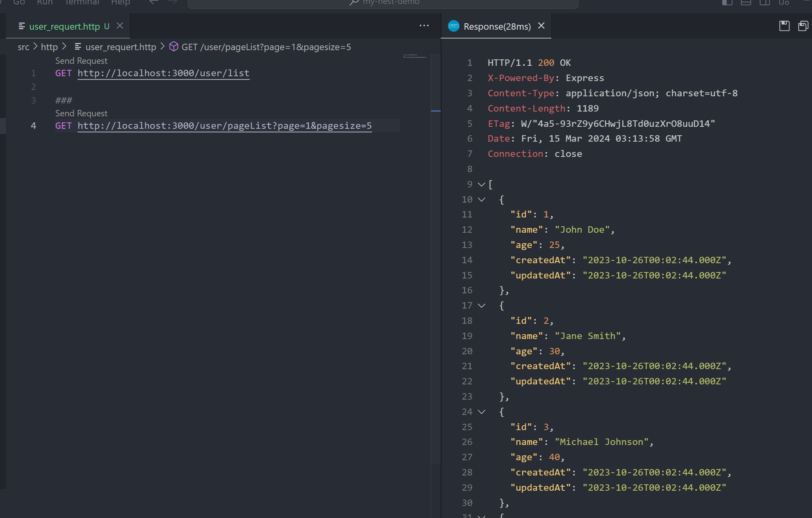
Task: Click Send Request above the pageList URL
Action: pos(81,114)
